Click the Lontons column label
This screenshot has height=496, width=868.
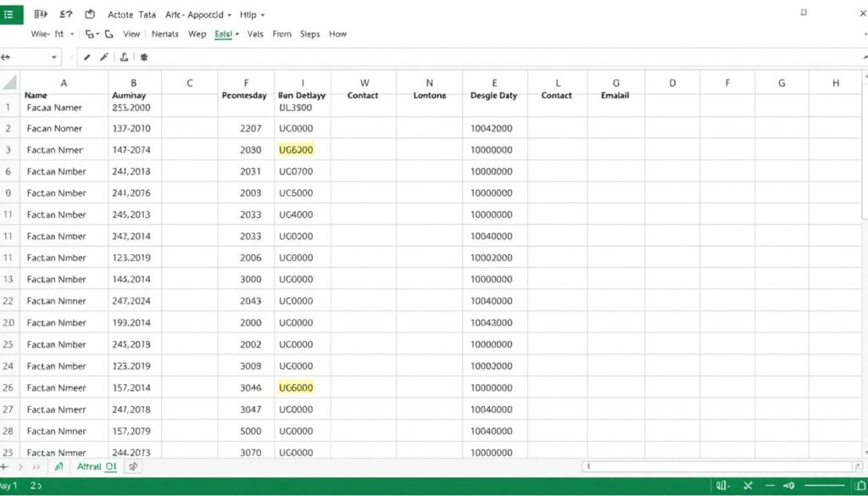coord(430,95)
